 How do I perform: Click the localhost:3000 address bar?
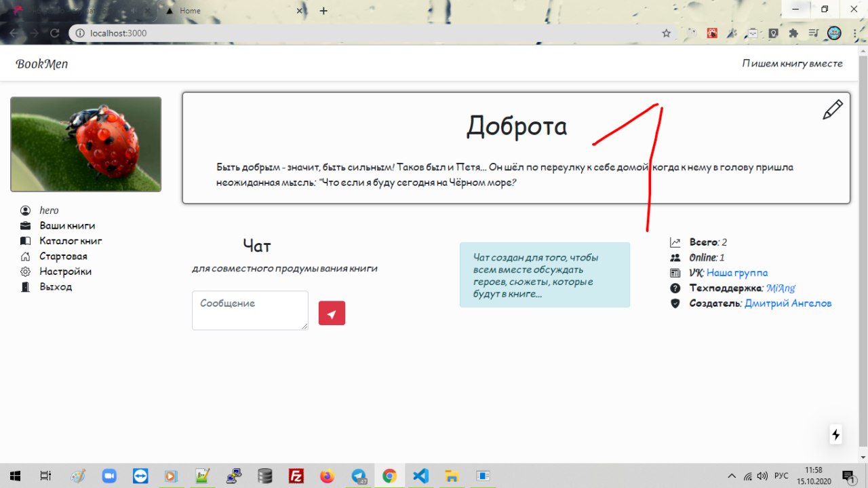(366, 33)
